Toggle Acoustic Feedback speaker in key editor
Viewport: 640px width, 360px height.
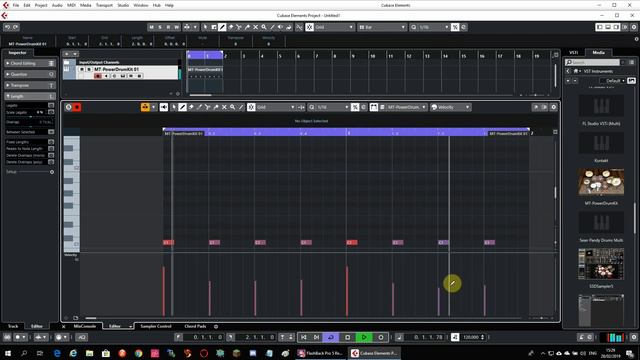click(164, 107)
